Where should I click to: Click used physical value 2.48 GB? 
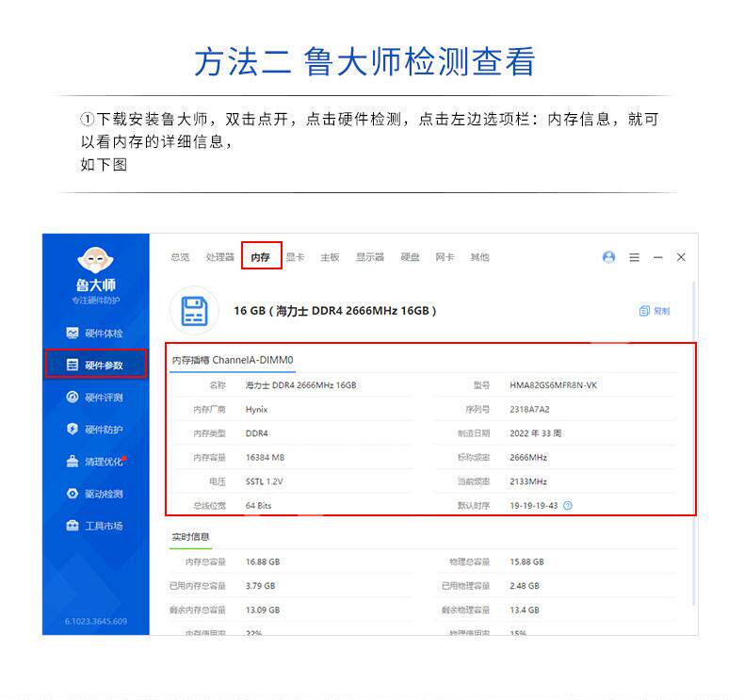(525, 586)
